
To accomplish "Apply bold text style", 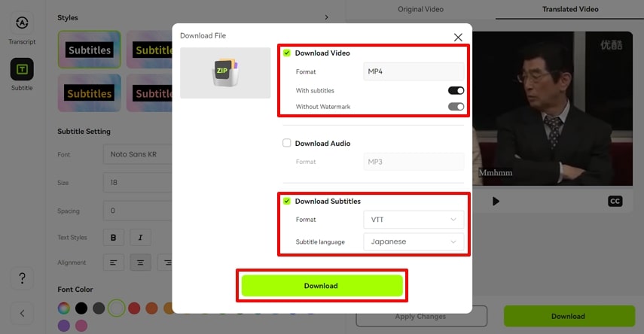I will (x=113, y=238).
